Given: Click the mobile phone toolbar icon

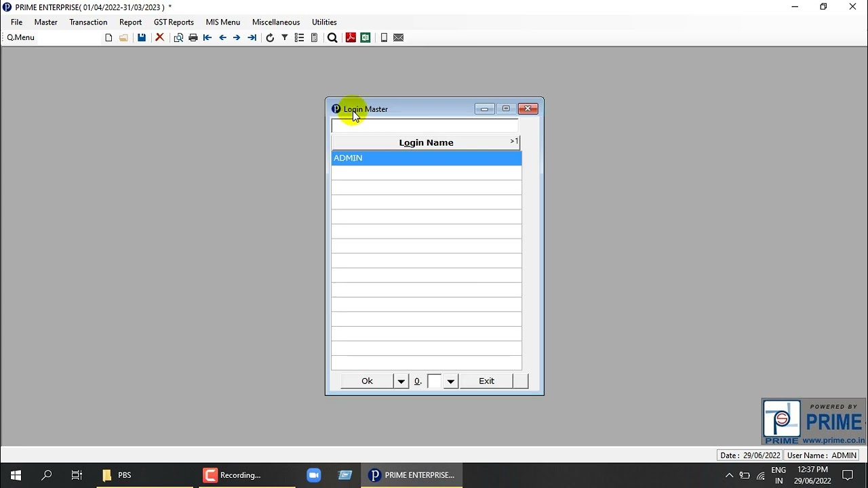Looking at the screenshot, I should (384, 38).
